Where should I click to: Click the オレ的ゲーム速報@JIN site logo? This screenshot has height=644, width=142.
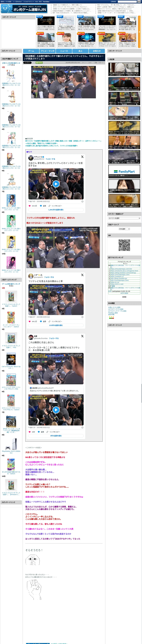(24, 9)
